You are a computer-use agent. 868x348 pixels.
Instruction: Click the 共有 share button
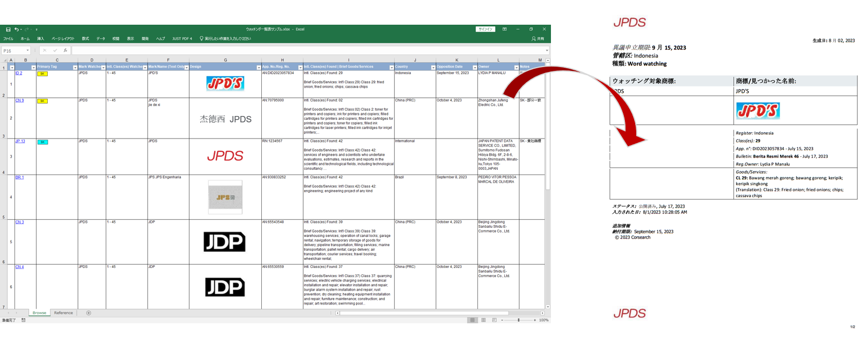[x=538, y=39]
